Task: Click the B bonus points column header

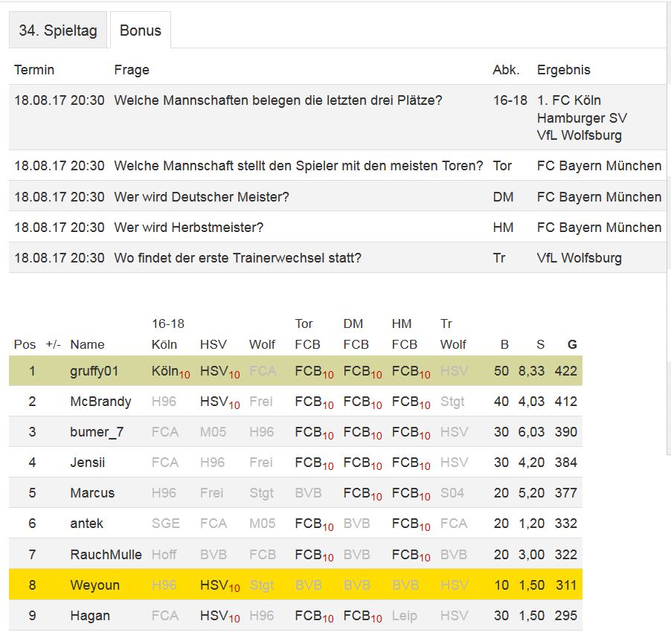Action: click(504, 344)
